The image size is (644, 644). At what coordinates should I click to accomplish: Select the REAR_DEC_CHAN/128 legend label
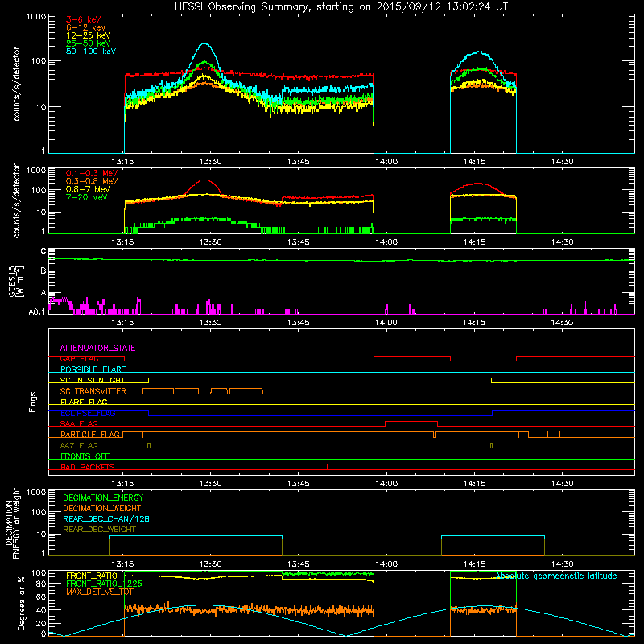click(106, 519)
